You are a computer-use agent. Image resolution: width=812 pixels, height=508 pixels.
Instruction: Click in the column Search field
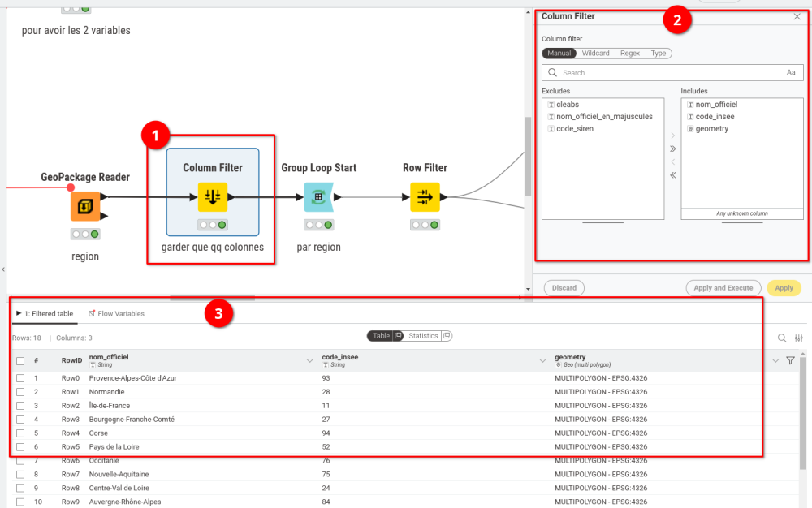[670, 73]
